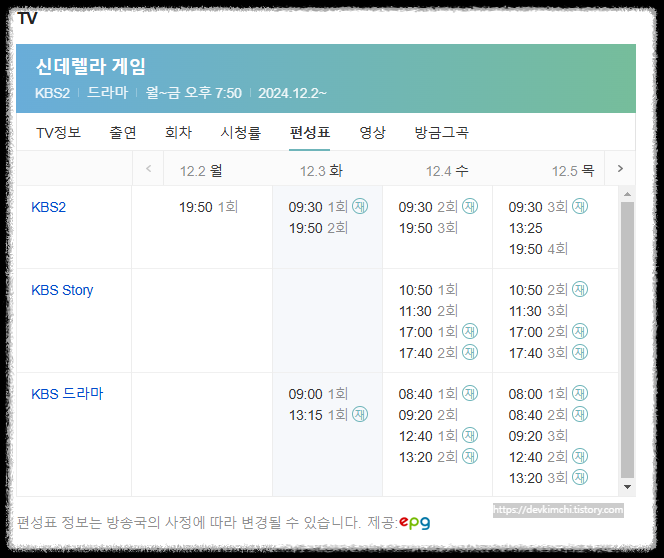Click the 2024.12.2~ start date text
This screenshot has width=664, height=558.
[293, 93]
